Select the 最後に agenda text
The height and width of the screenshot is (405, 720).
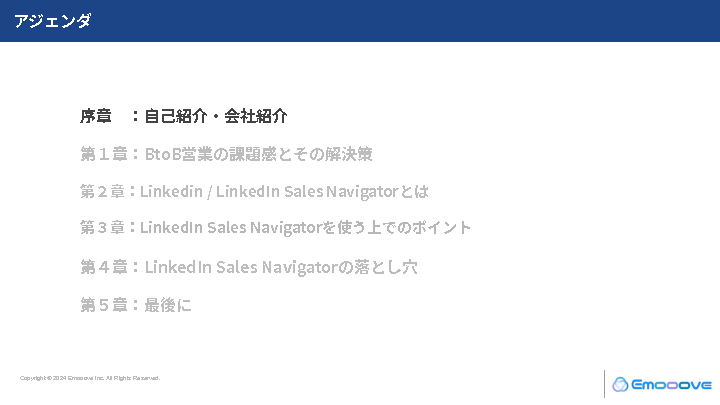(x=168, y=305)
